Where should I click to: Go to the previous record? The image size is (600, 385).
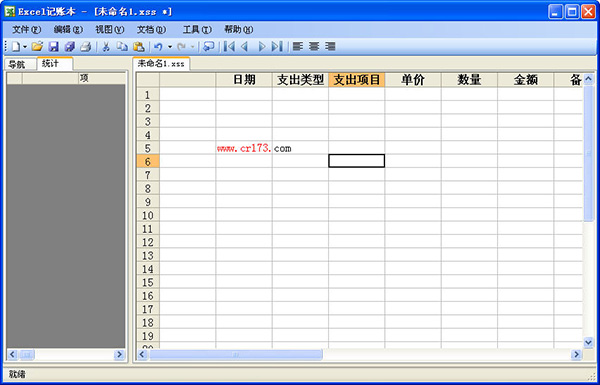pos(245,47)
